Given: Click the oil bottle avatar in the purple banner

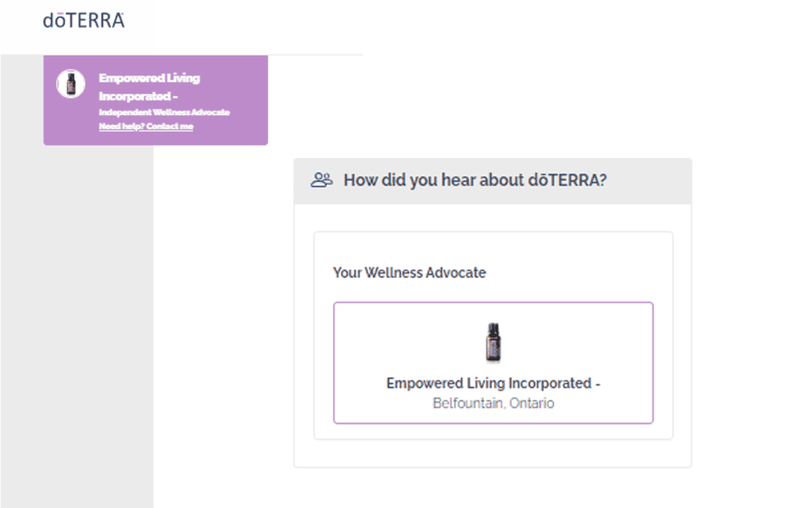Looking at the screenshot, I should pos(70,83).
